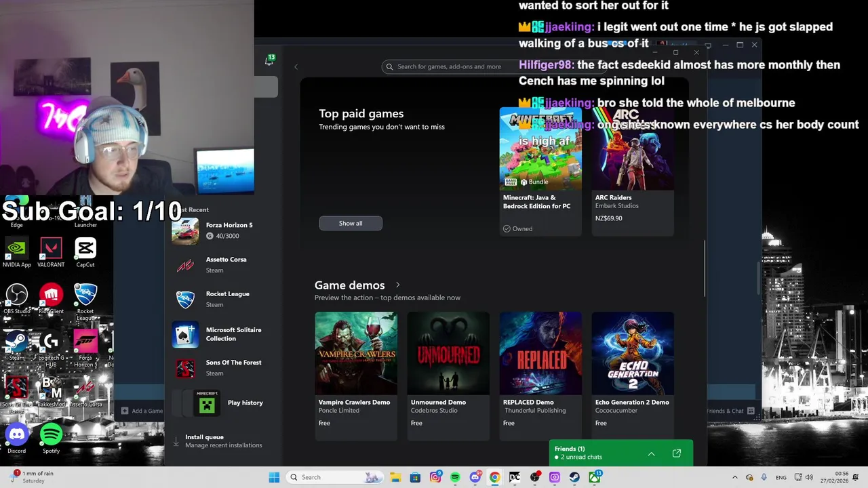Open Rocket League desktop shortcut
The image size is (868, 488).
point(85,302)
